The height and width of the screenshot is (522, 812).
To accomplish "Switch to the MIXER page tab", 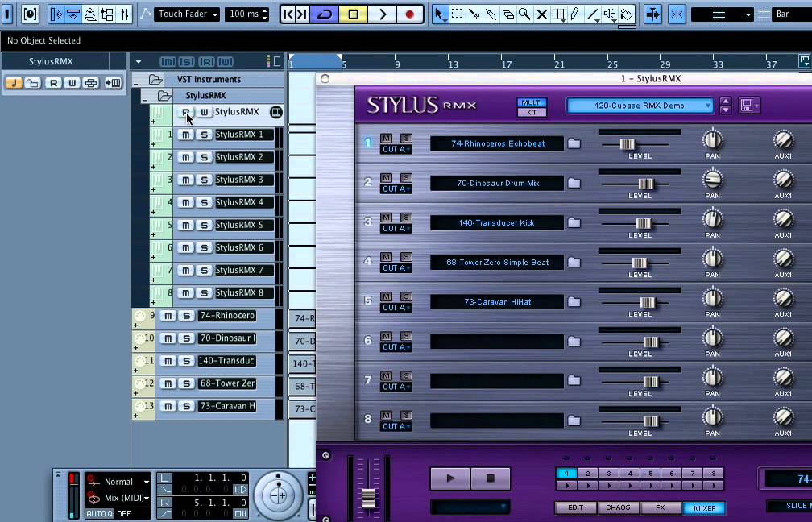I will 704,508.
